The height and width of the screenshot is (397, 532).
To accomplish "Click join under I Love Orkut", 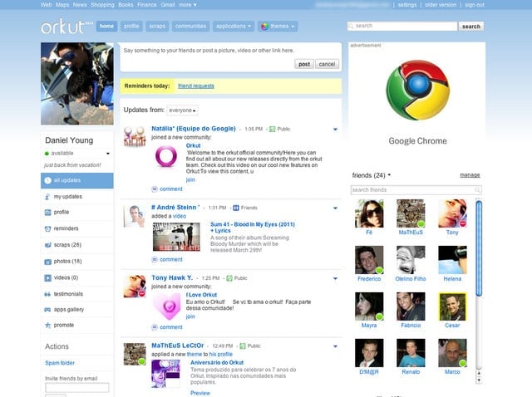I will point(190,316).
